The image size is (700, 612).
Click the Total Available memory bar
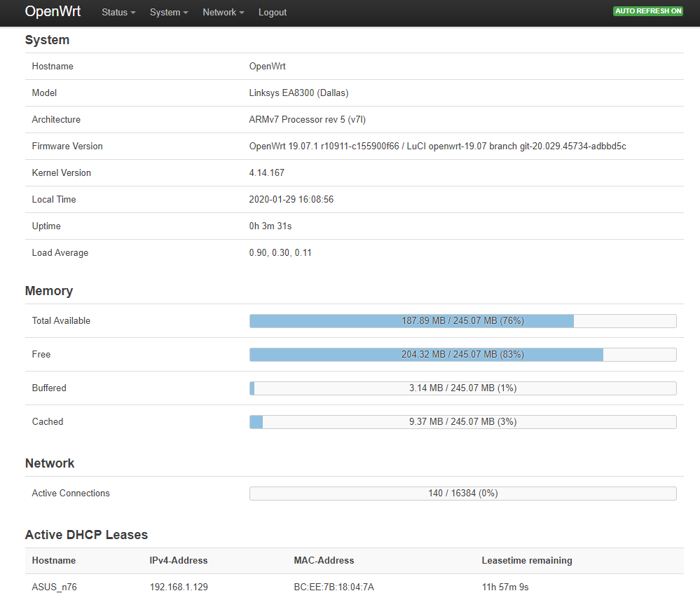click(x=462, y=321)
